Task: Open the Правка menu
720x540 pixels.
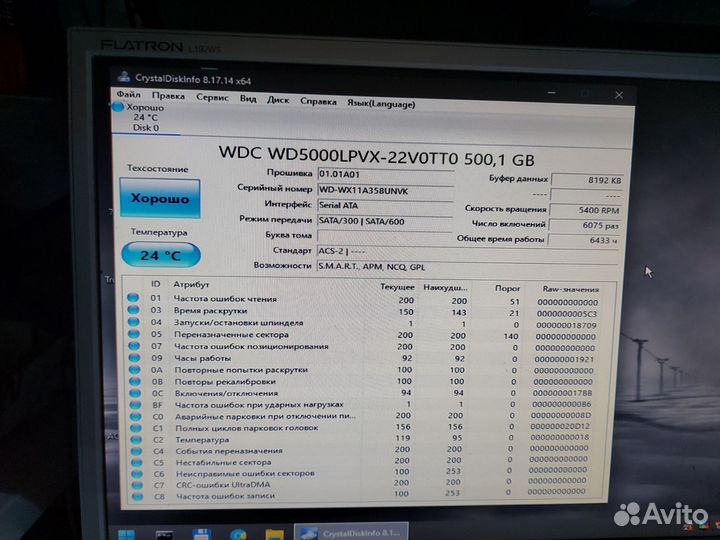Action: pos(168,96)
